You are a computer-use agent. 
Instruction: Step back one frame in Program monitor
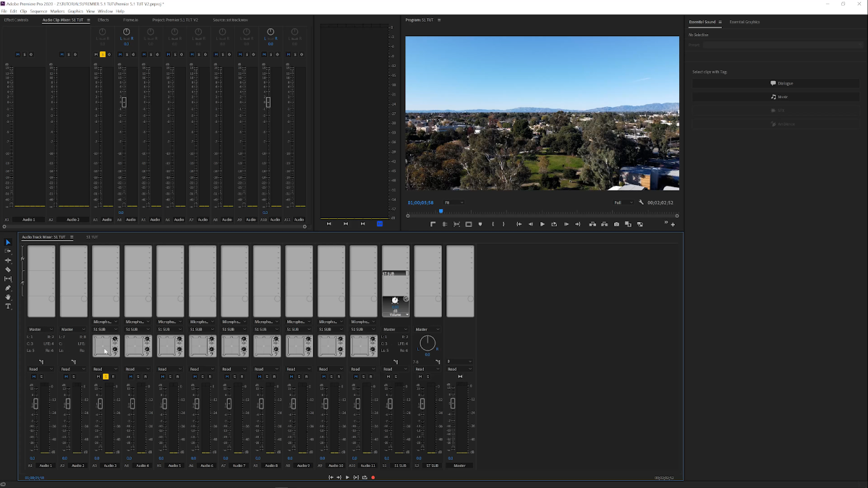pos(530,224)
